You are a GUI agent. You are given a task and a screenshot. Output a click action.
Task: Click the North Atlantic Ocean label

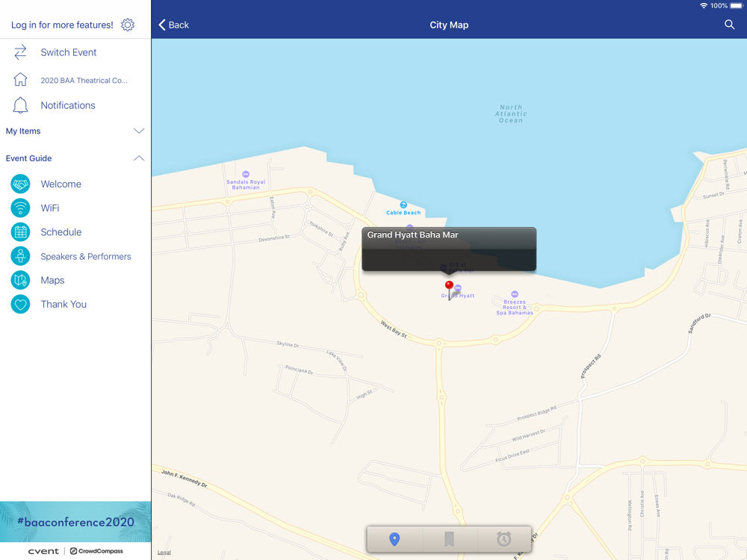[x=511, y=113]
